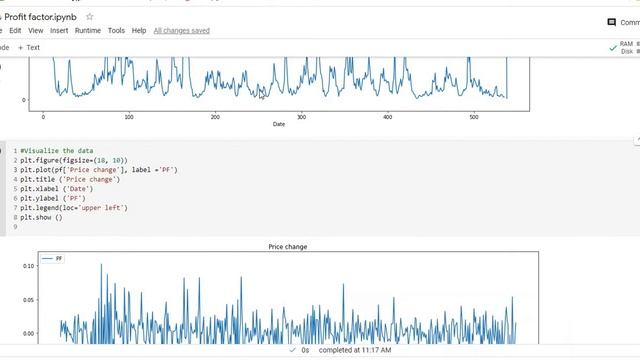Image resolution: width=640 pixels, height=360 pixels.
Task: Open the Runtime menu
Action: click(x=88, y=31)
